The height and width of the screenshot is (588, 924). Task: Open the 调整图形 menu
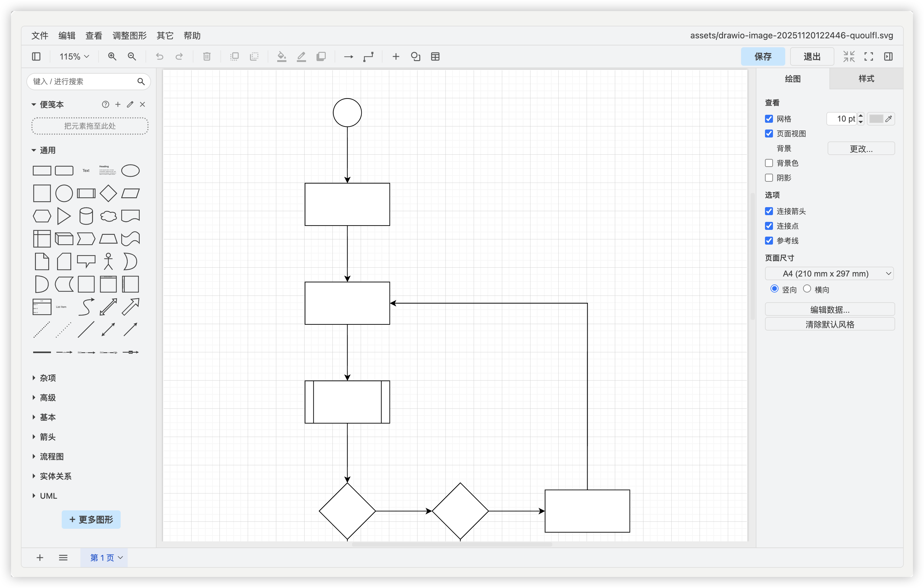[x=129, y=36]
